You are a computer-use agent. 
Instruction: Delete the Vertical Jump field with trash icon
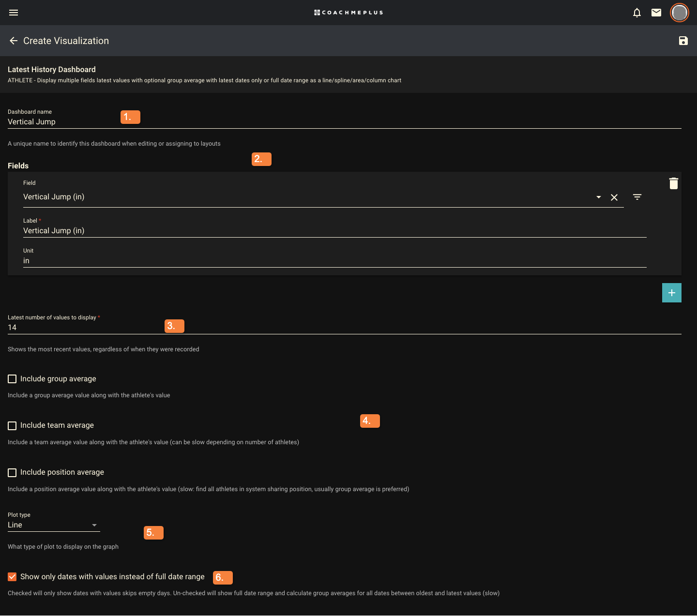(x=674, y=183)
